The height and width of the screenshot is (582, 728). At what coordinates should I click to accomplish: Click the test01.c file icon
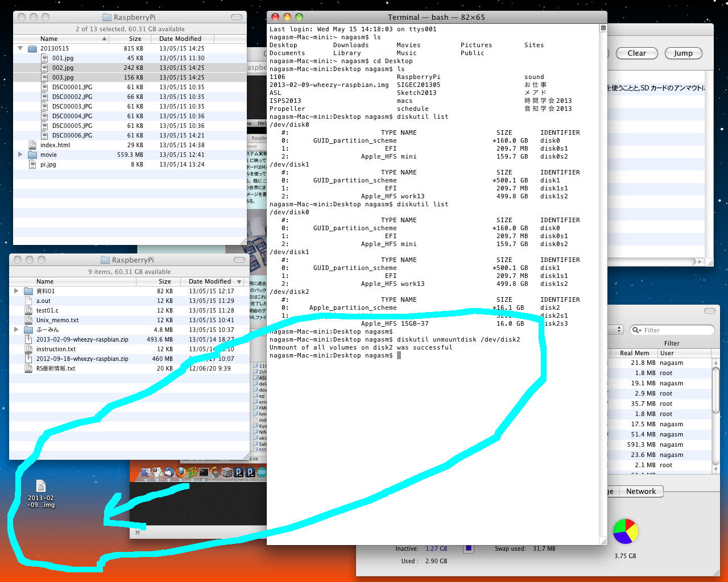click(28, 310)
